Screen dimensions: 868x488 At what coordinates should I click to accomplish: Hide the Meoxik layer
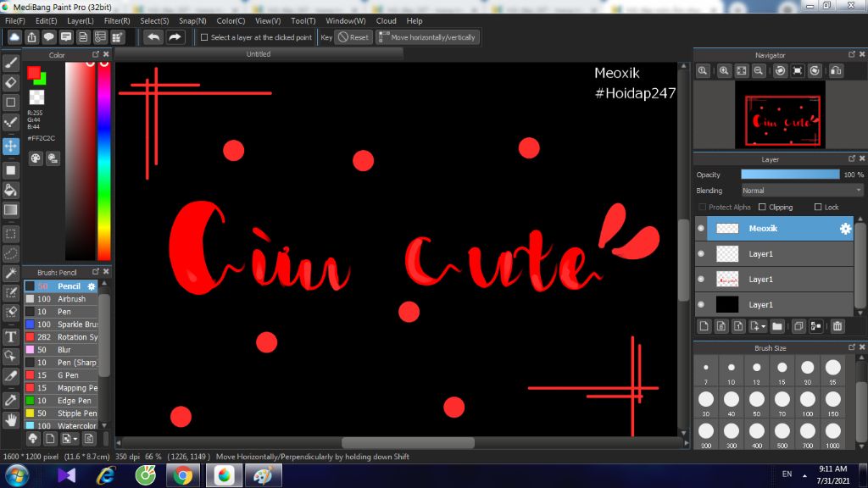tap(701, 229)
